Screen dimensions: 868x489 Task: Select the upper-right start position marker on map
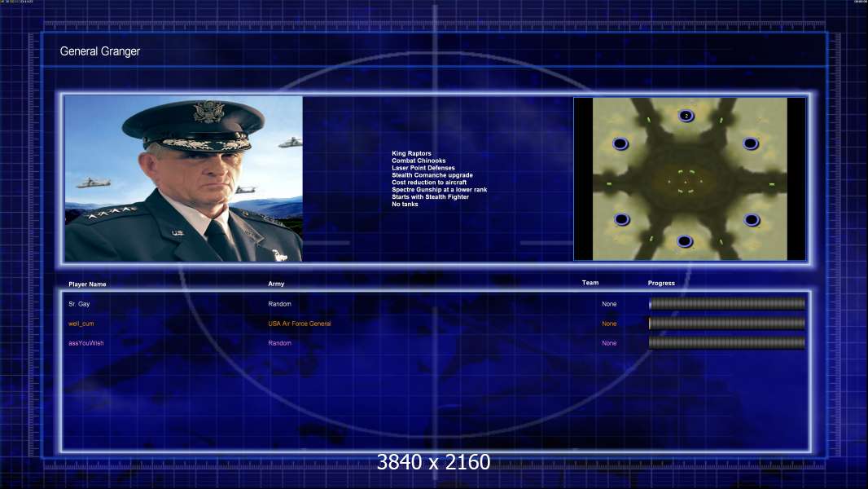tap(751, 143)
